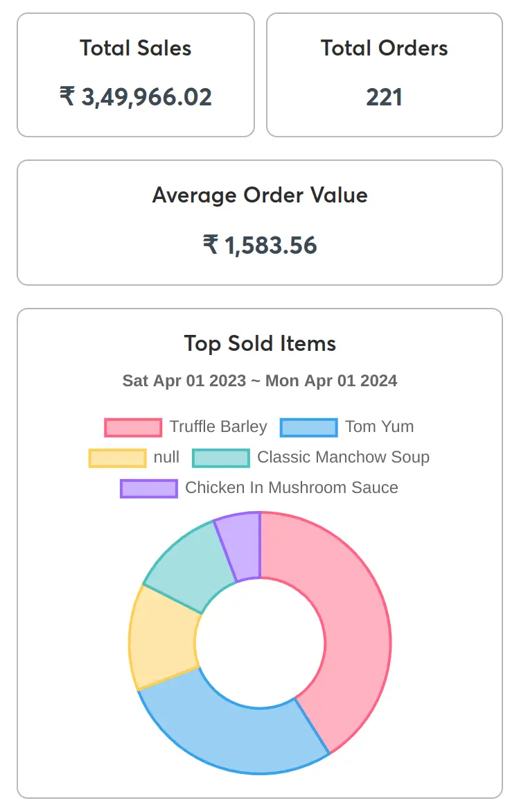Click the orders count 221
Viewport: 519px width, 812px height.
pos(384,98)
